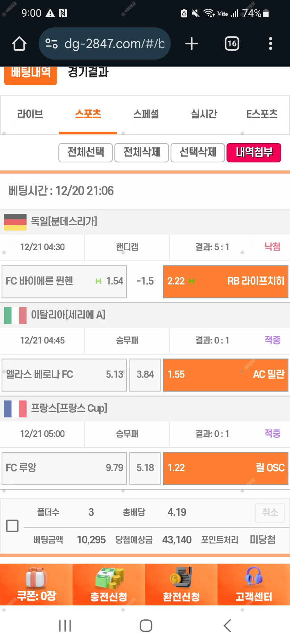Switch to the E스포츠 tab

(262, 114)
